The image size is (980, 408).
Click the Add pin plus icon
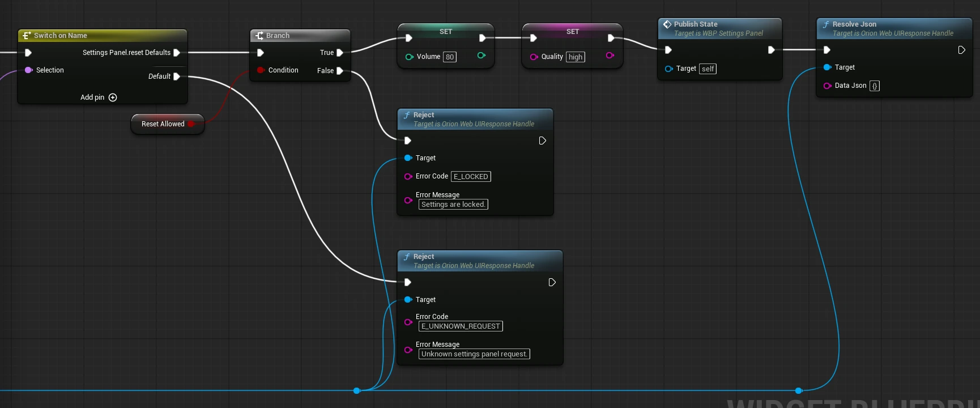[113, 97]
